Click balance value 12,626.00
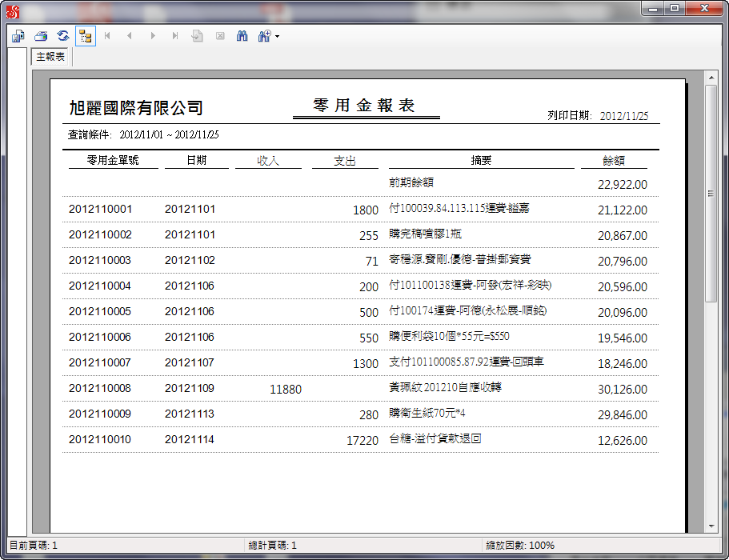Screen dimensions: 729x560 (x=623, y=441)
